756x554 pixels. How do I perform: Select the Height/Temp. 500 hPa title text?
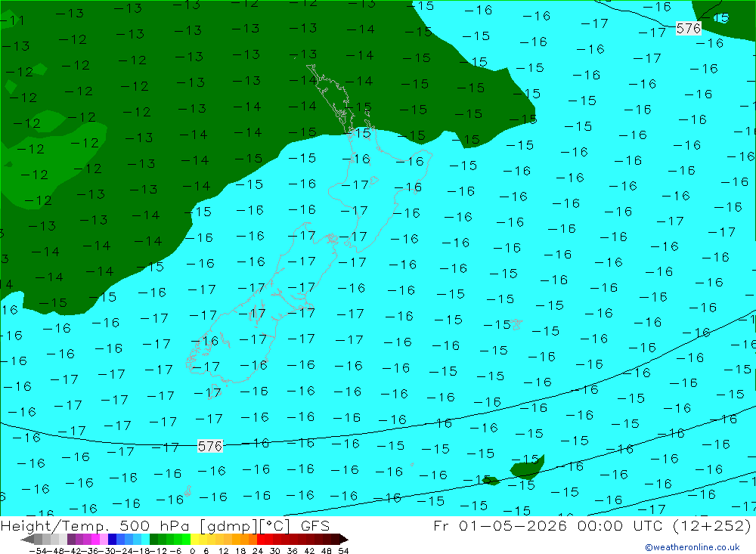tap(95, 525)
